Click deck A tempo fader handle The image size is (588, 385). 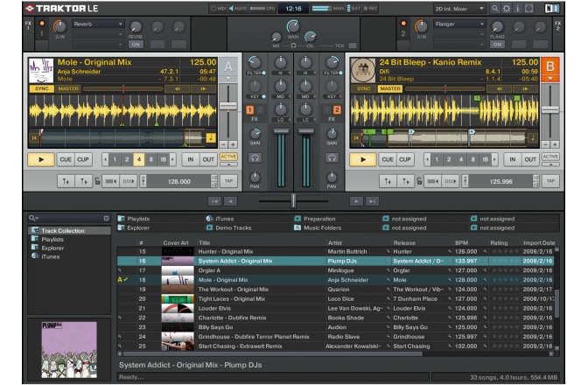click(x=228, y=106)
